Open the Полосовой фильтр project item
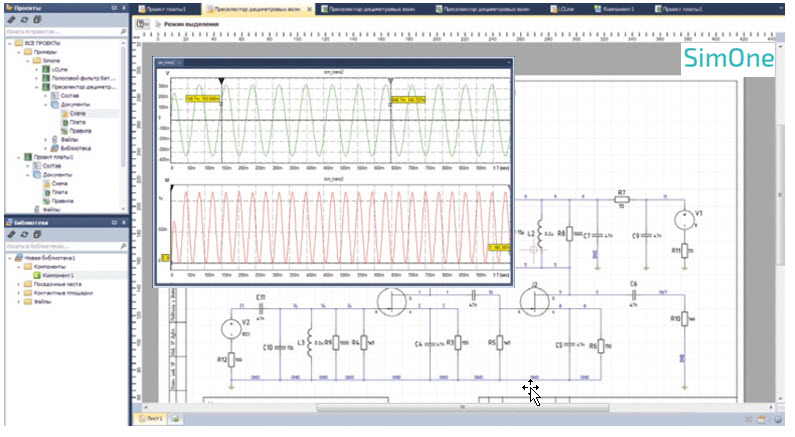 click(82, 78)
